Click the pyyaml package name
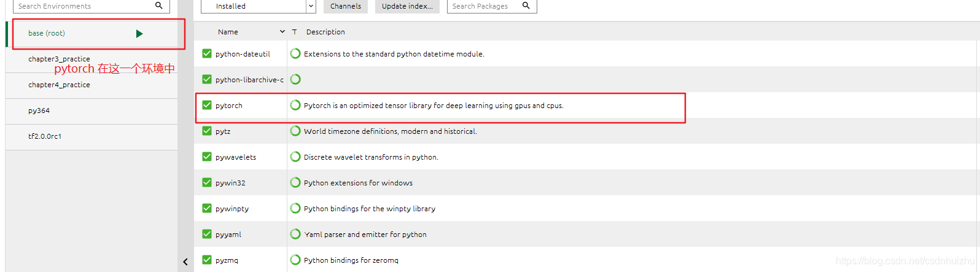The image size is (980, 272). click(x=228, y=235)
